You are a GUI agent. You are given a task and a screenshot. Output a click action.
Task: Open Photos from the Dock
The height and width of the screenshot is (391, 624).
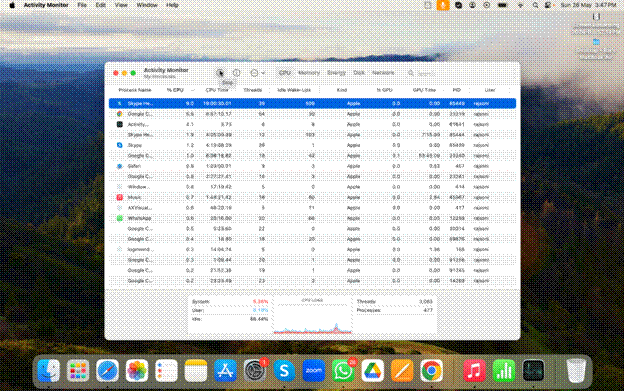137,371
